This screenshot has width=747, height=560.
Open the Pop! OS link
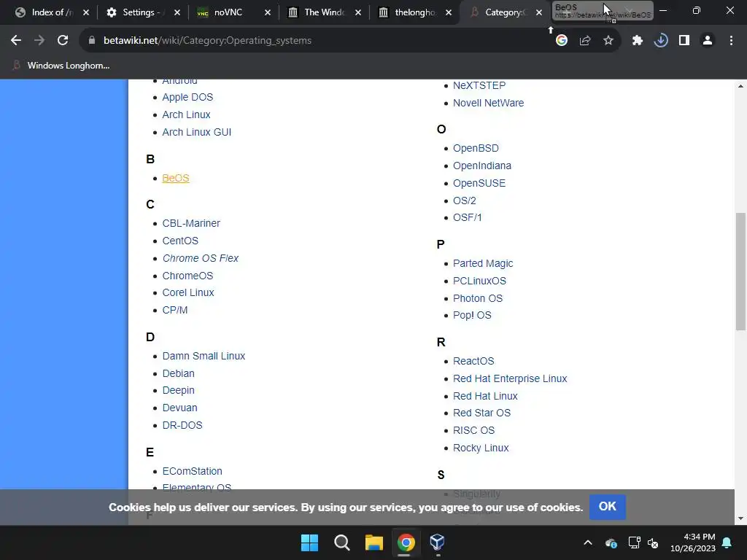click(x=472, y=315)
